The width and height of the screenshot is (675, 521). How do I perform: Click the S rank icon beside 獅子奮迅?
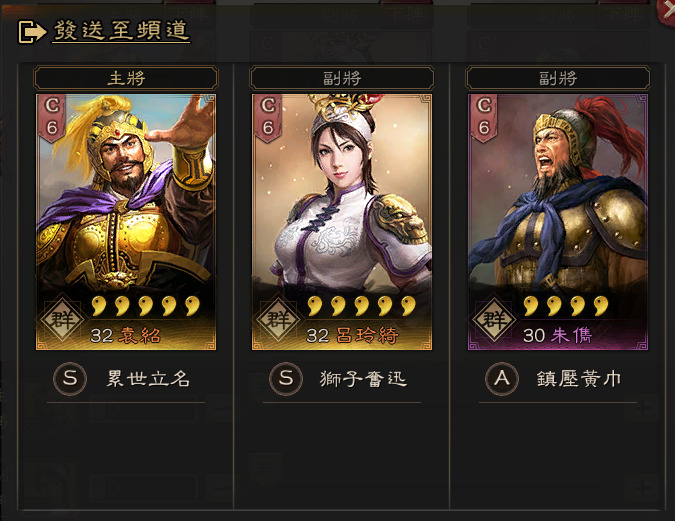click(286, 379)
